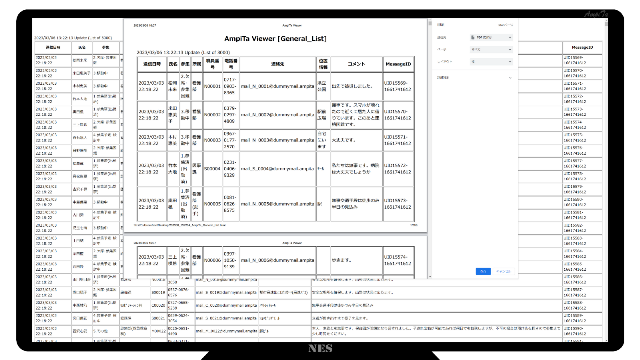This screenshot has height=360, width=640.
Task: Click the browser page scrollbar at far right
Action: (606, 180)
